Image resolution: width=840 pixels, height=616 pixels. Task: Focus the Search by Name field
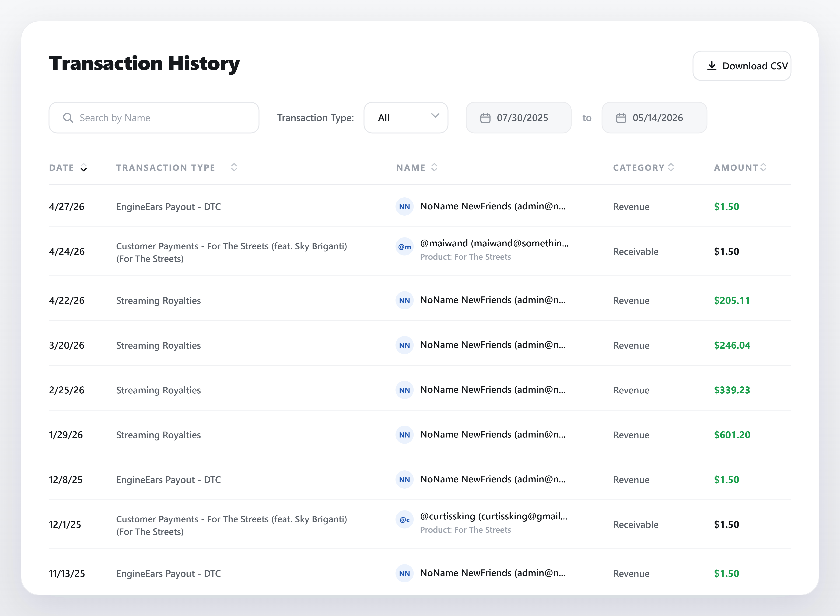[x=154, y=118]
